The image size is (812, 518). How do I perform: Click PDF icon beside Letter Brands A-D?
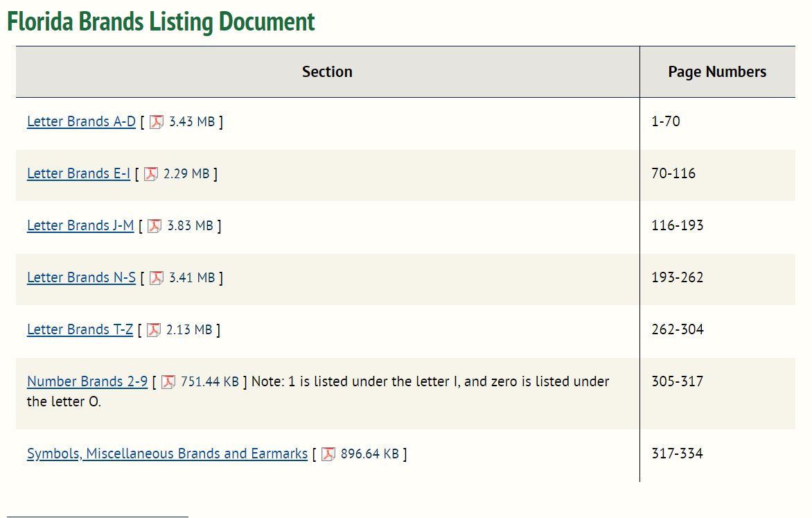pyautogui.click(x=157, y=122)
